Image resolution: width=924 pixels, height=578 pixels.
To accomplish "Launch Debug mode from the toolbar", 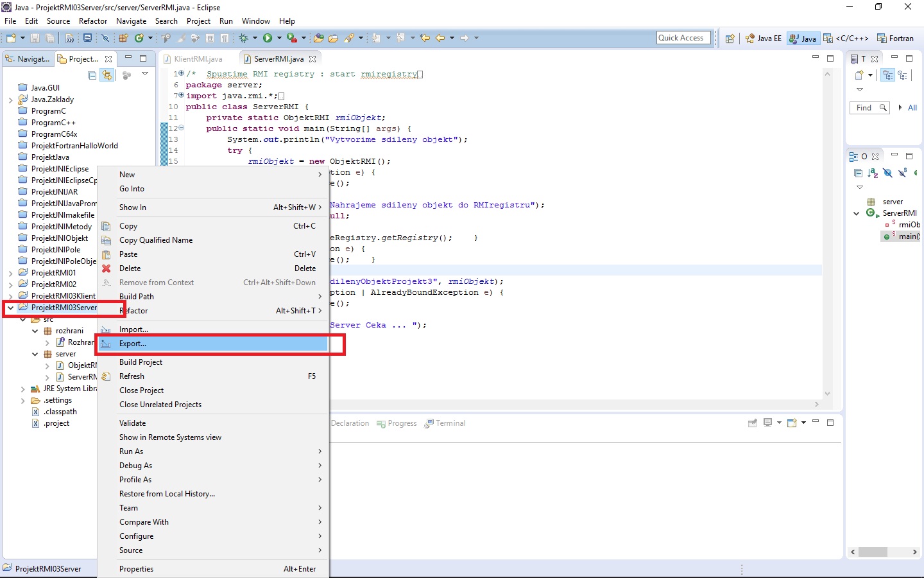I will click(x=244, y=38).
